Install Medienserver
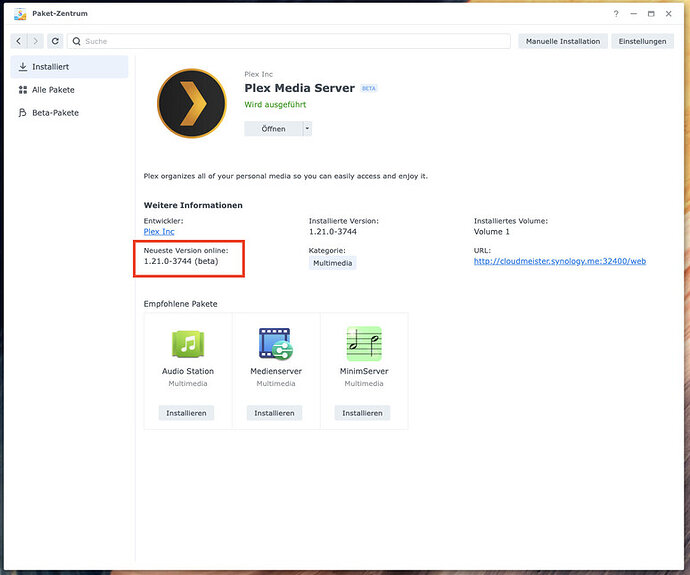Screen dimensions: 690x575 click(274, 413)
